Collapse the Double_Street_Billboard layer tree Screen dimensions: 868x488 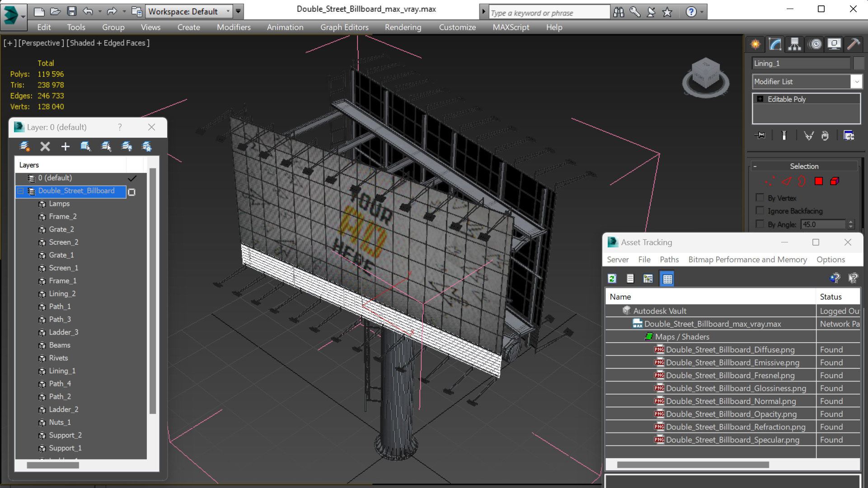click(x=20, y=191)
